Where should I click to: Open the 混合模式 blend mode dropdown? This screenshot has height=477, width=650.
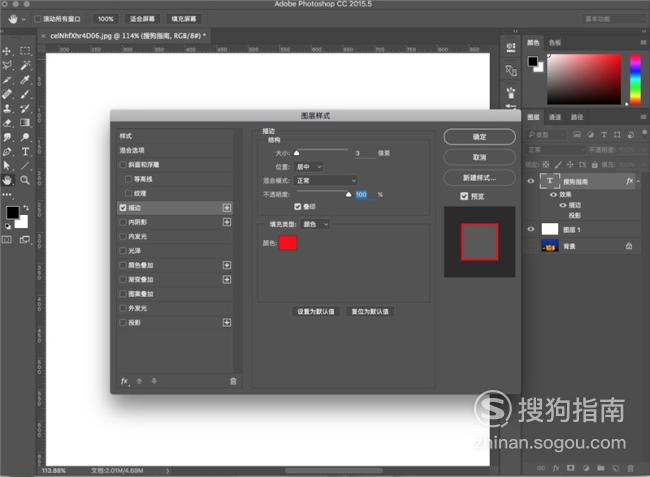click(326, 180)
